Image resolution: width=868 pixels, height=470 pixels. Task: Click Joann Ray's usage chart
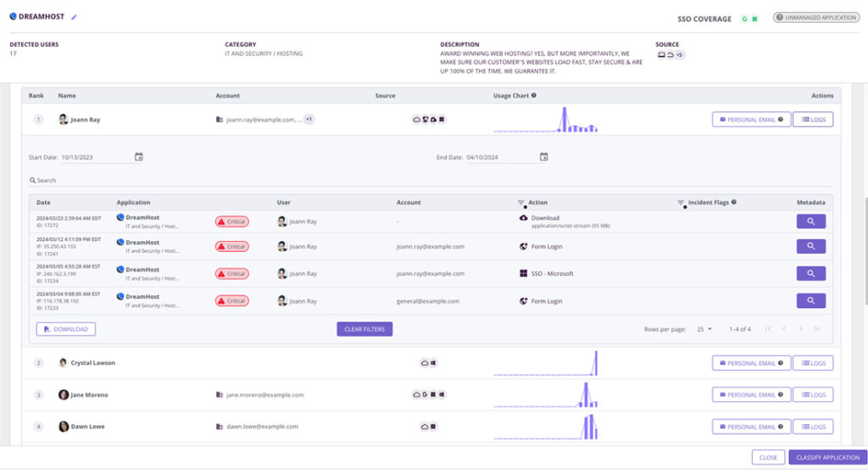[545, 119]
